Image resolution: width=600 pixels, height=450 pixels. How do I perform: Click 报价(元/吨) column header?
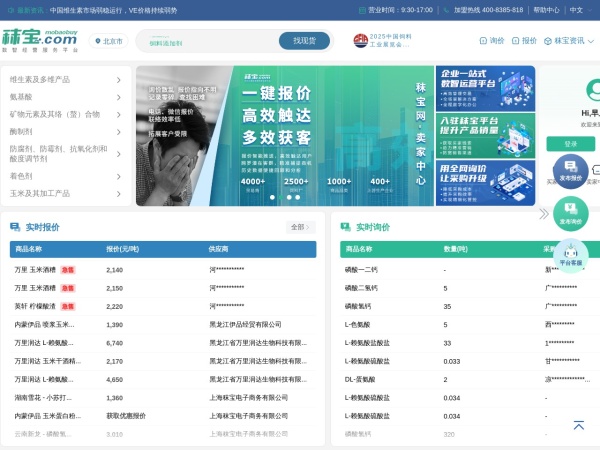(x=122, y=249)
